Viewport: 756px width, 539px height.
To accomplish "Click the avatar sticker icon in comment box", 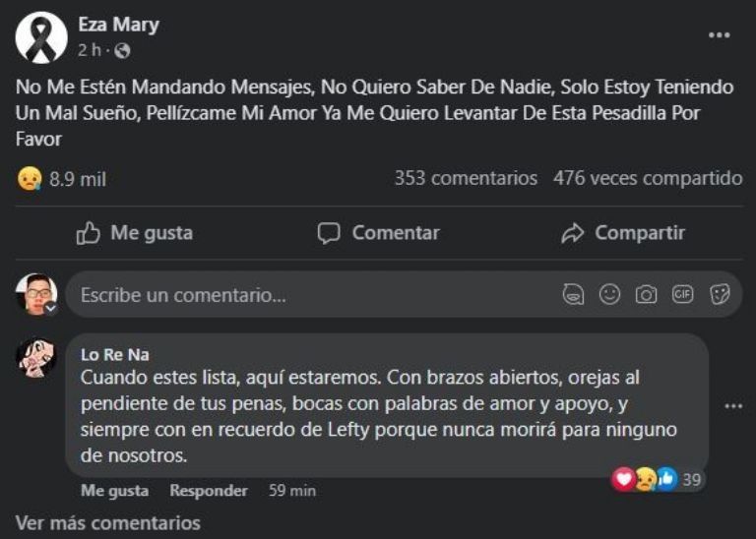I will [574, 294].
